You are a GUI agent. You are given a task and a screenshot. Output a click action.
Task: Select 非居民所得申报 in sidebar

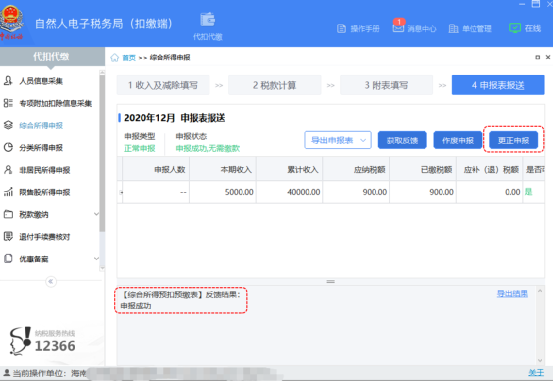tap(44, 170)
